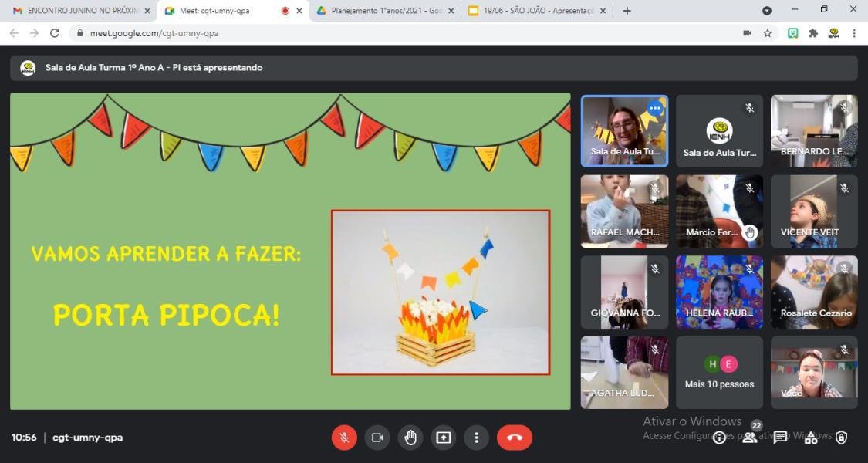Click the meeting code cgt-umny-qpa text
868x463 pixels.
pyautogui.click(x=87, y=438)
